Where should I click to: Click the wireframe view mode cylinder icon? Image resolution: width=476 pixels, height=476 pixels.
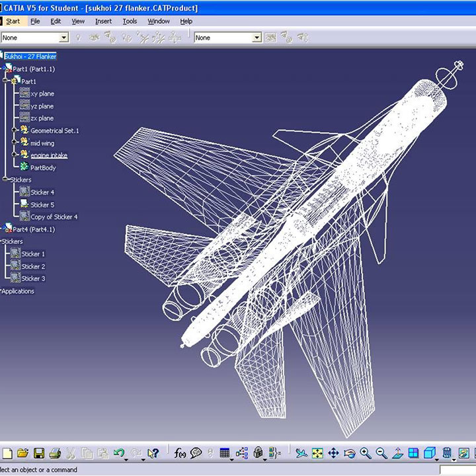(x=447, y=454)
